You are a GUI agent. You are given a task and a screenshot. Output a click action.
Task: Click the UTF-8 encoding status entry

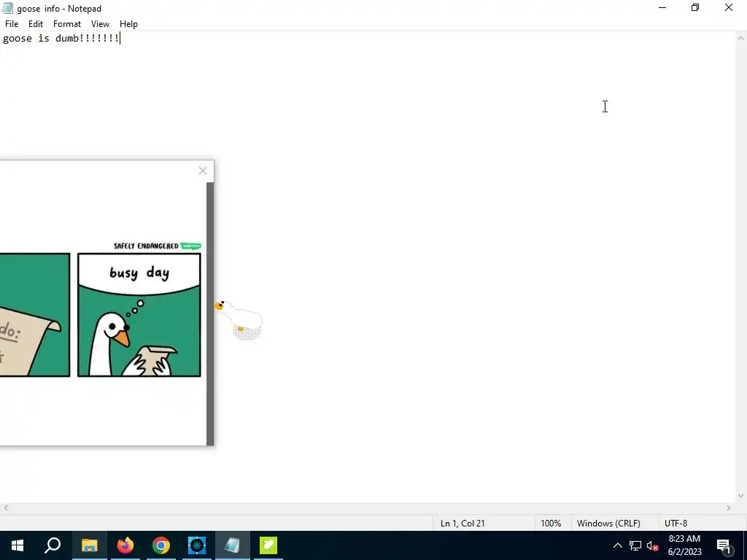pyautogui.click(x=676, y=523)
